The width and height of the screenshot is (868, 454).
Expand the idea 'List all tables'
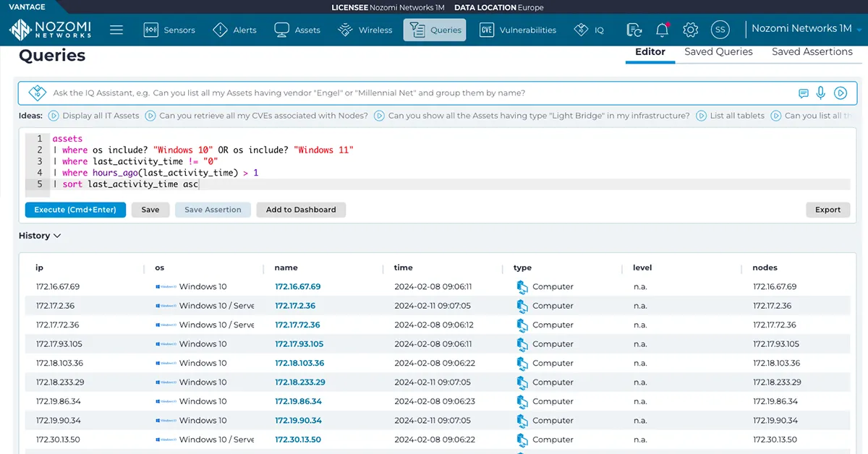tap(734, 115)
